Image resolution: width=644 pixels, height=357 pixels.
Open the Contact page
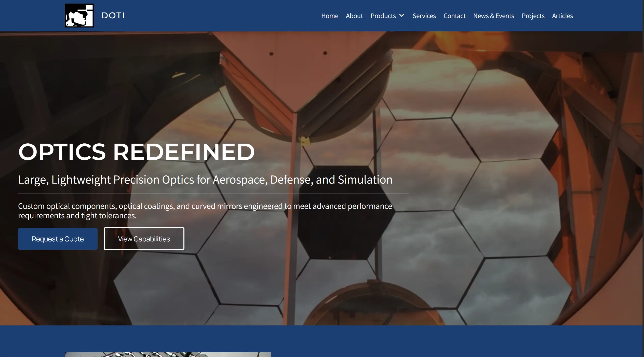tap(454, 16)
